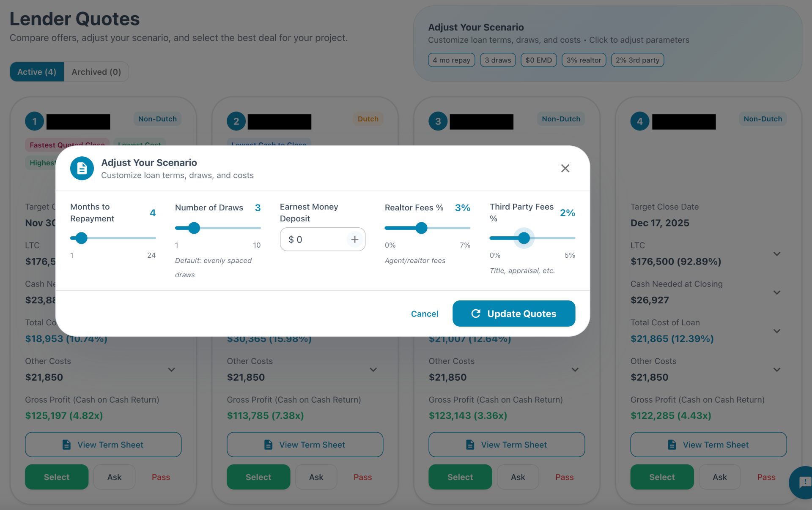The image size is (812, 510).
Task: Click the term sheet document icon on lender 4's card
Action: (672, 445)
